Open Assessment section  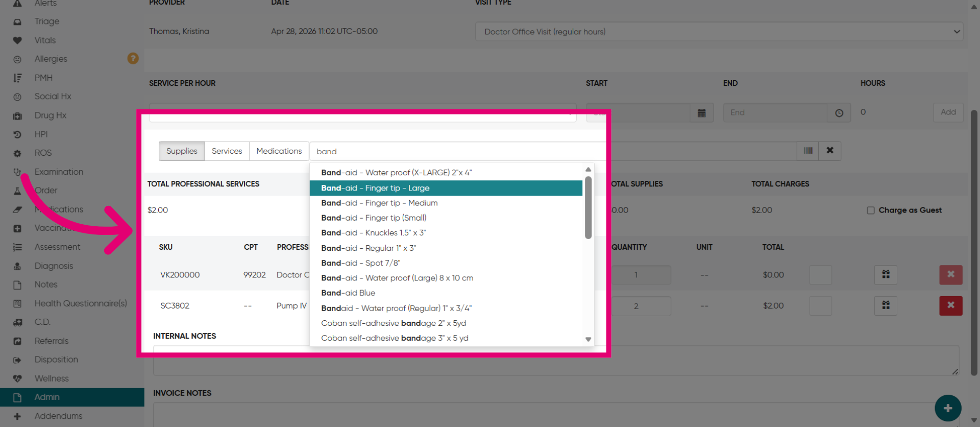point(57,247)
